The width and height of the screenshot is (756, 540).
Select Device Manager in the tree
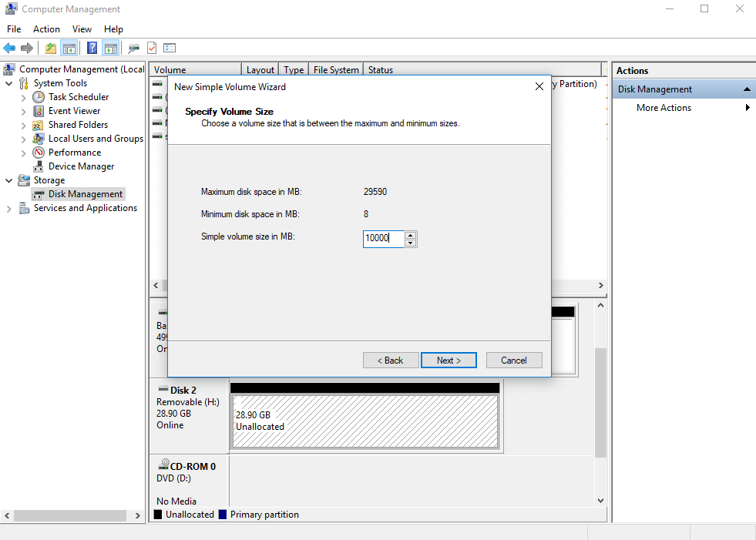coord(81,166)
